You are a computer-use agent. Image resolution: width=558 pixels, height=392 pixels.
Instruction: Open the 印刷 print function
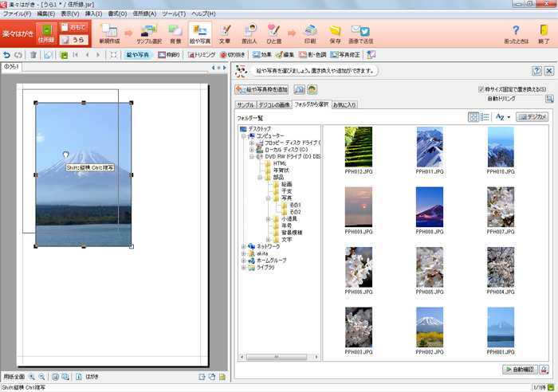coord(309,33)
